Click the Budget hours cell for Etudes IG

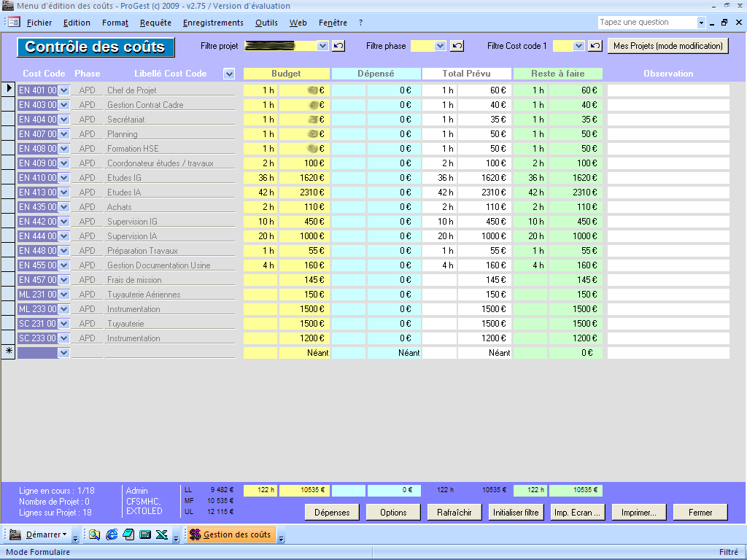pyautogui.click(x=260, y=178)
